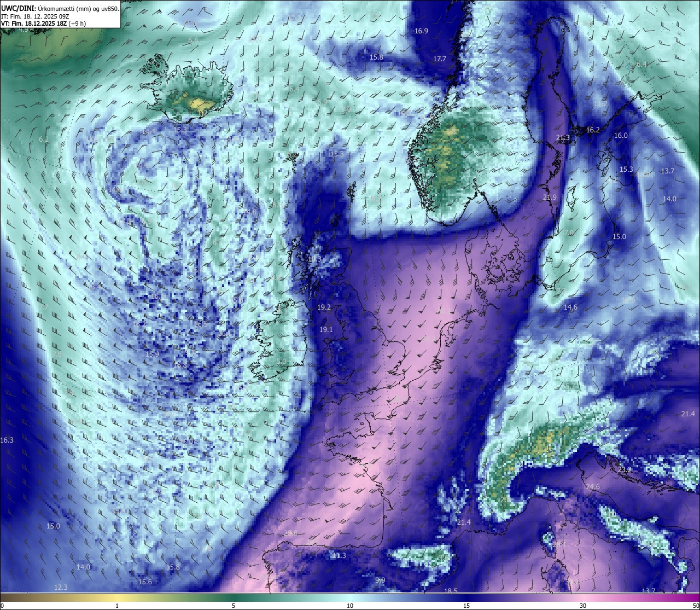The image size is (700, 610).
Task: Click the 17.7 value label
Action: click(x=440, y=59)
